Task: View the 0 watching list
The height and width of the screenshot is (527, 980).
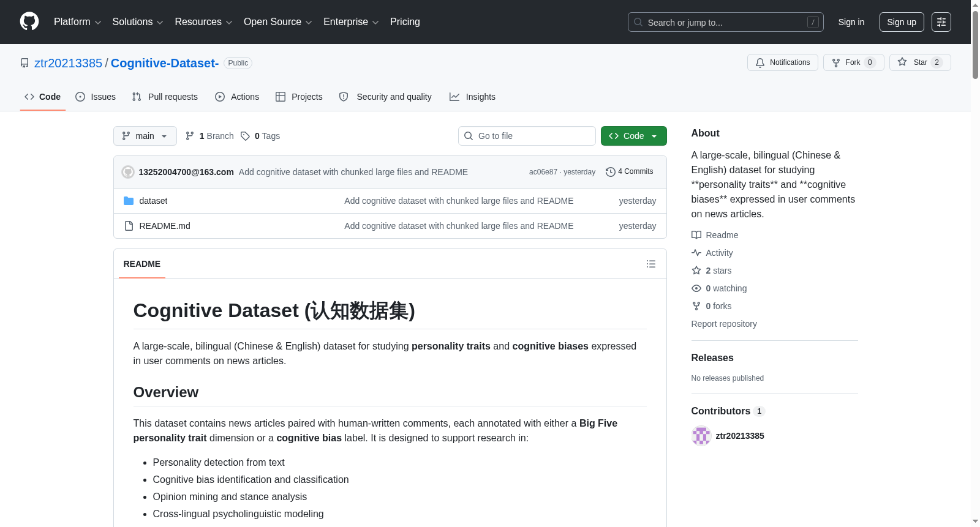Action: [719, 288]
